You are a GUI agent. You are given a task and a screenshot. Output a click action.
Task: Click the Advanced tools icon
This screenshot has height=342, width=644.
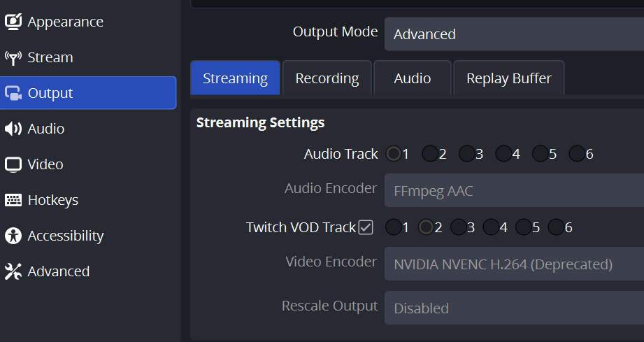pyautogui.click(x=13, y=271)
